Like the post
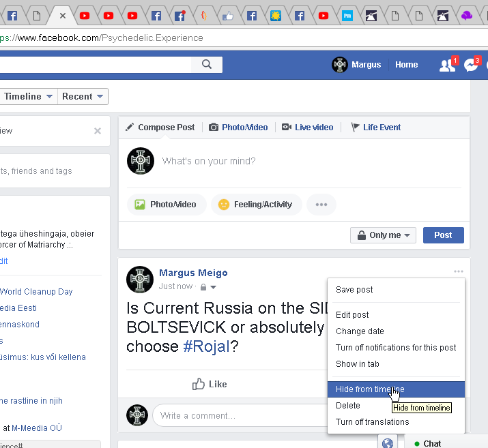The height and width of the screenshot is (448, 488). (210, 384)
